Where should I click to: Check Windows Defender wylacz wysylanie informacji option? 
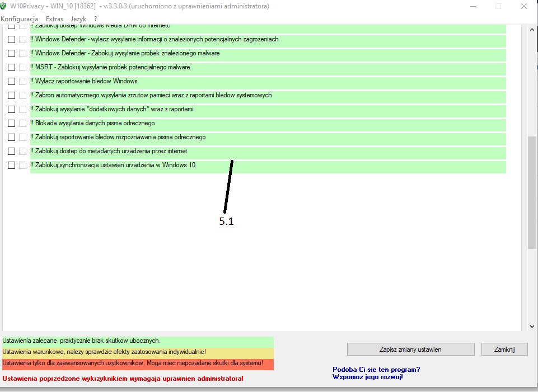pyautogui.click(x=11, y=39)
